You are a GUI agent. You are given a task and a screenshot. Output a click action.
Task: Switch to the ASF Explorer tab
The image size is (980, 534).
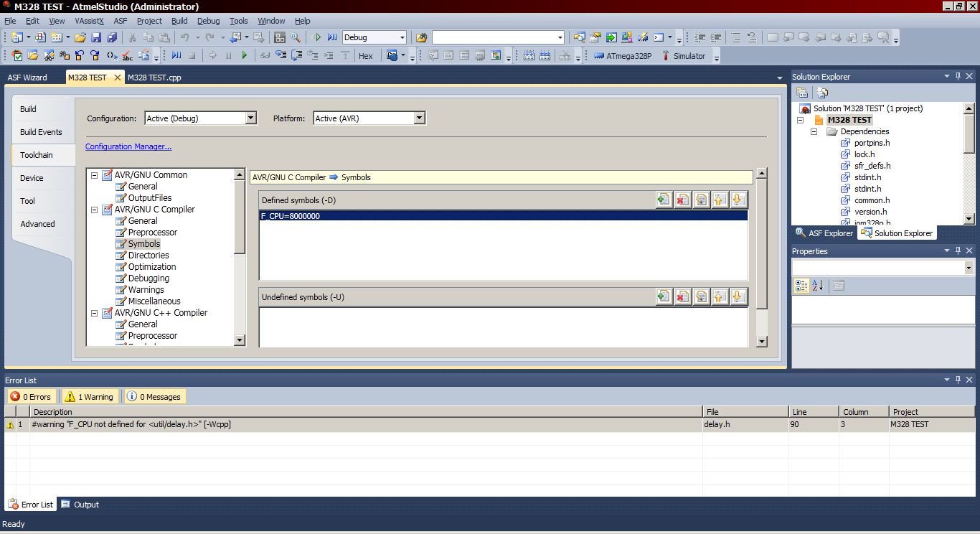[824, 233]
